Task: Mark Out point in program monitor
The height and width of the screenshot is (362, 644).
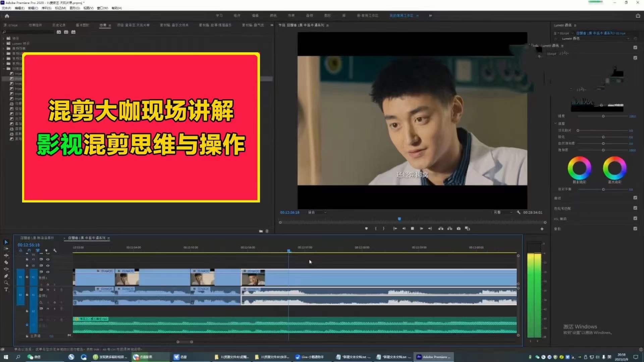Action: pyautogui.click(x=384, y=229)
